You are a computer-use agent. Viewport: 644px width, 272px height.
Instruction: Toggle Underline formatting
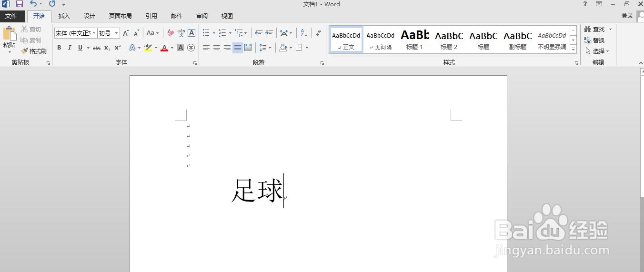[80, 48]
